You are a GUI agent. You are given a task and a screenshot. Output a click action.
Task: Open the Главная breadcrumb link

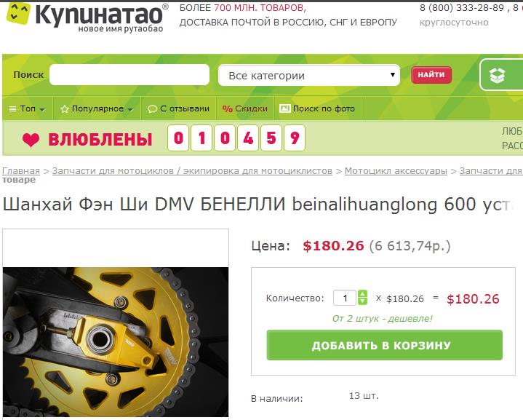[x=21, y=170]
